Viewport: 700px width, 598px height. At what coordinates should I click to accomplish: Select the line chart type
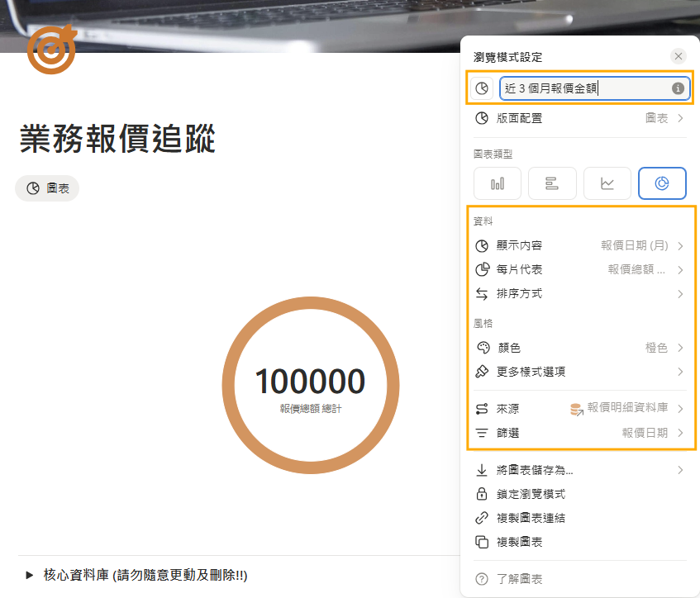pos(607,183)
